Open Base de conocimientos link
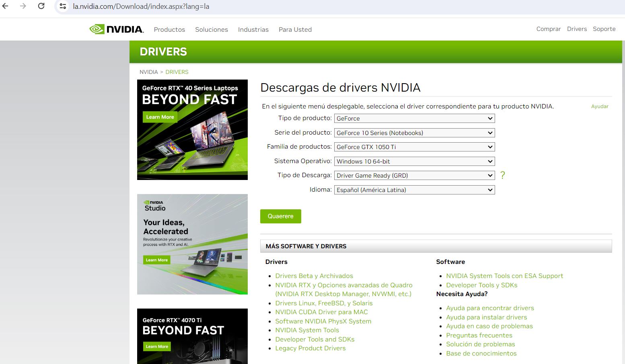 (x=481, y=354)
